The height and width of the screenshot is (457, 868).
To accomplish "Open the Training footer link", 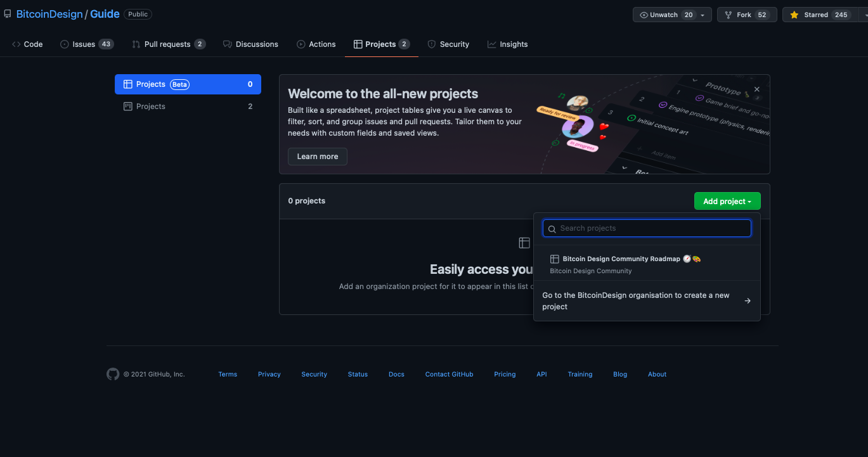I will pyautogui.click(x=580, y=375).
